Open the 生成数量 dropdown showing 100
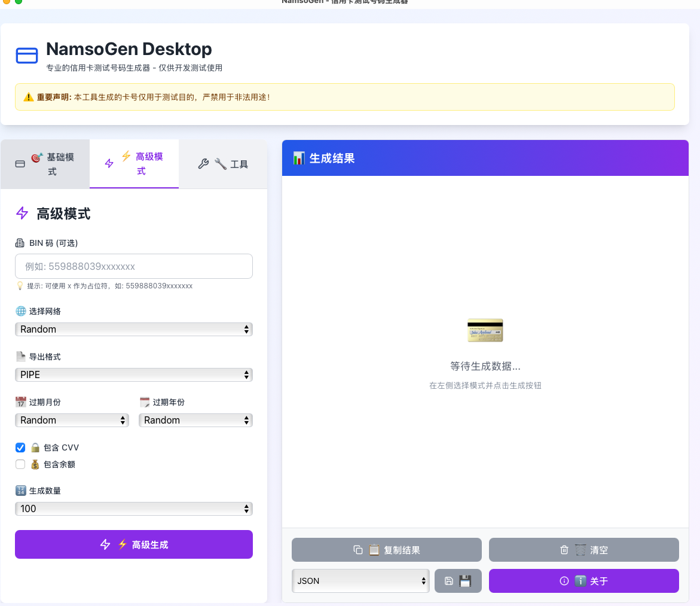Viewport: 700px width, 606px height. pos(133,508)
